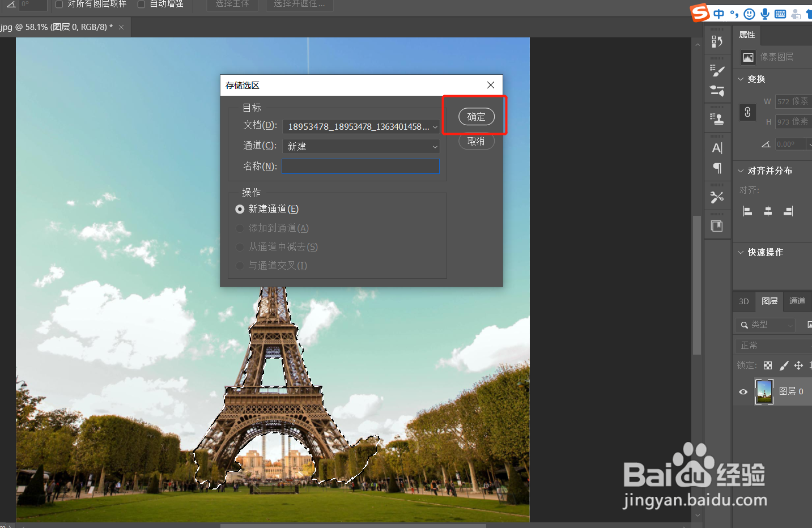
Task: Enable sampling all layers checkbox
Action: 59,5
